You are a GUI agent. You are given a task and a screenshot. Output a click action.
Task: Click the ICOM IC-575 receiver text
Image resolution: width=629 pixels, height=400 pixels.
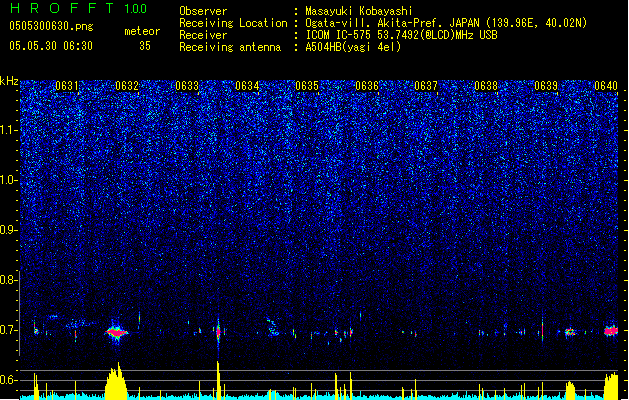(x=401, y=35)
